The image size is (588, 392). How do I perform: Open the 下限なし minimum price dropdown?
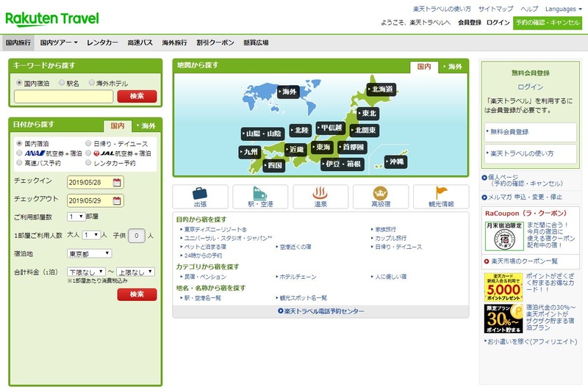pyautogui.click(x=86, y=272)
